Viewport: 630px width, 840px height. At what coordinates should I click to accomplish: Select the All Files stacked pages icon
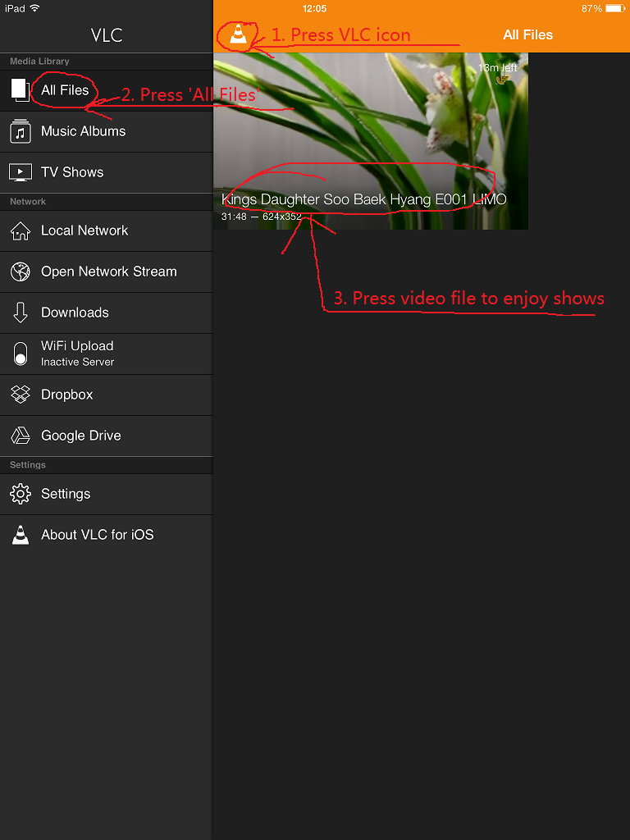(x=21, y=90)
